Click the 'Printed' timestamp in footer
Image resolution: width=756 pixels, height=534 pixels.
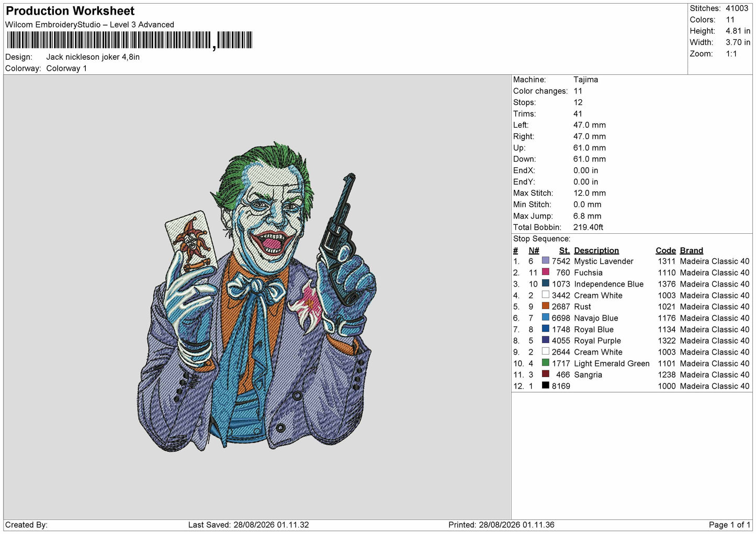[x=501, y=525]
